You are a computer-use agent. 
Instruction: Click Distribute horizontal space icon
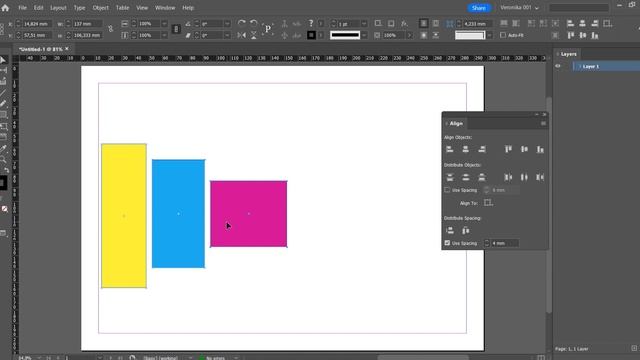pyautogui.click(x=466, y=231)
